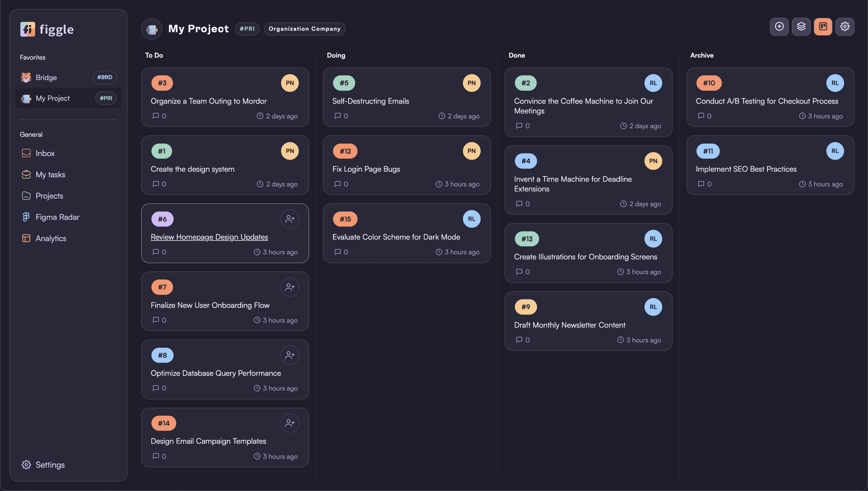The image size is (868, 491).
Task: Click the comment icon on Implement SEO Best Practices
Action: pos(701,184)
